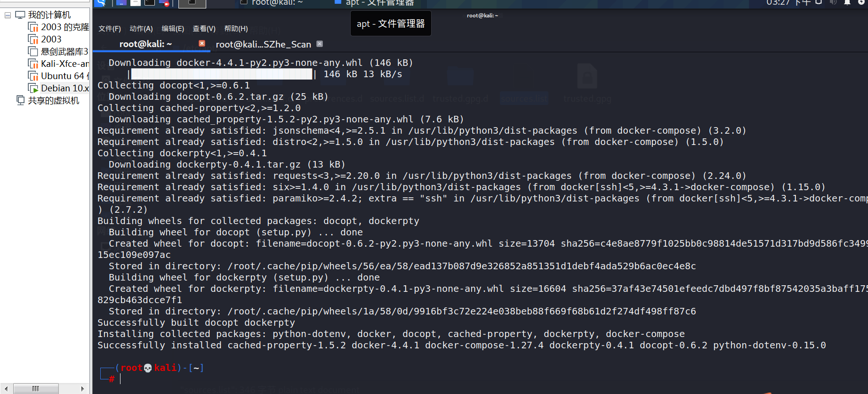868x394 pixels.
Task: Select the 悬剑武器库3 tree entry
Action: 64,51
